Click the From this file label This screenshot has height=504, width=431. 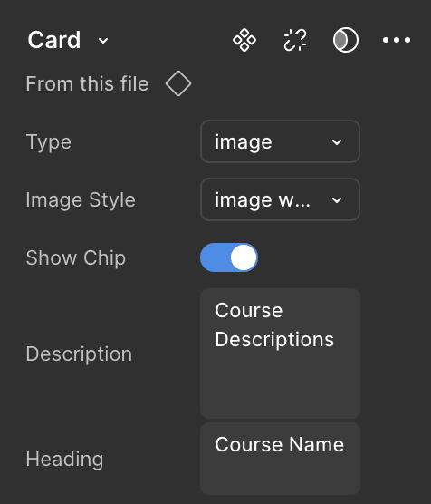(x=87, y=84)
